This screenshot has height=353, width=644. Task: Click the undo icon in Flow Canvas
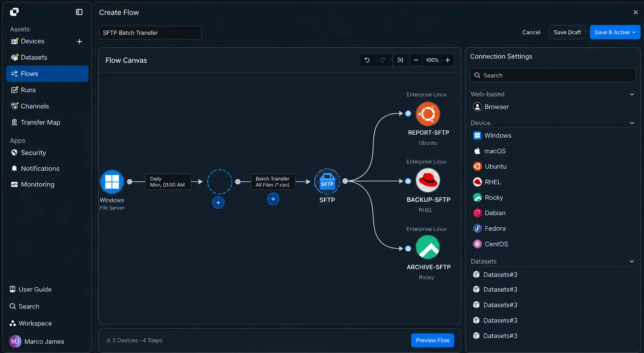[x=367, y=60]
